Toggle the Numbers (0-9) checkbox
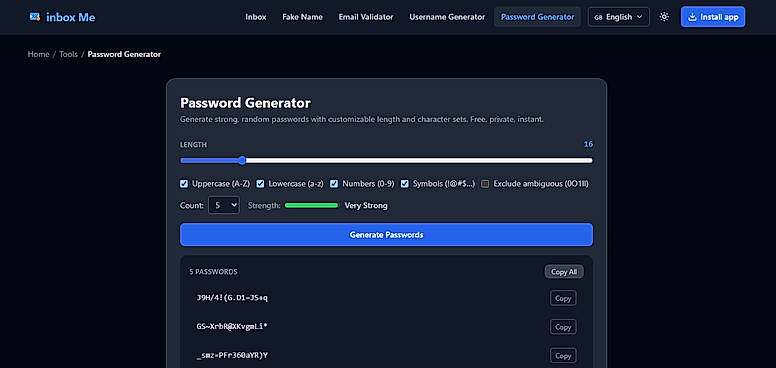The image size is (776, 368). [334, 184]
